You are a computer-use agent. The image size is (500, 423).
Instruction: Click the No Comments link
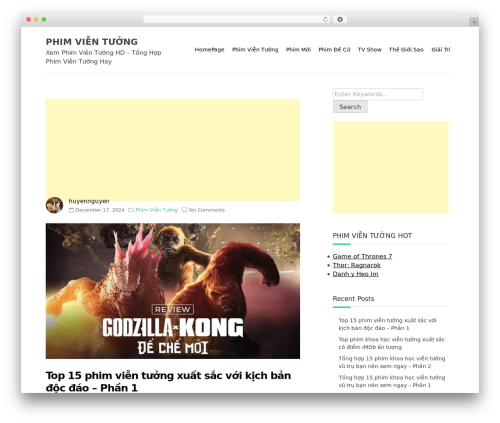(x=207, y=210)
